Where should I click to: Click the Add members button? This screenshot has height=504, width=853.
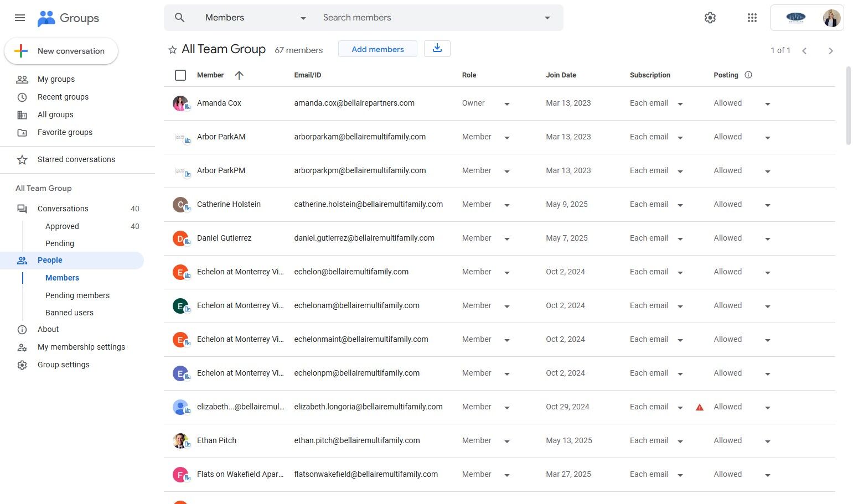click(x=378, y=49)
